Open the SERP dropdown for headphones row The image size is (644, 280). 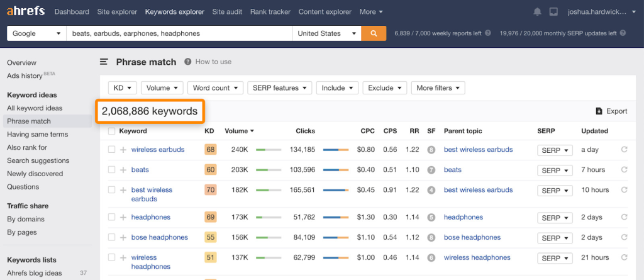click(554, 218)
